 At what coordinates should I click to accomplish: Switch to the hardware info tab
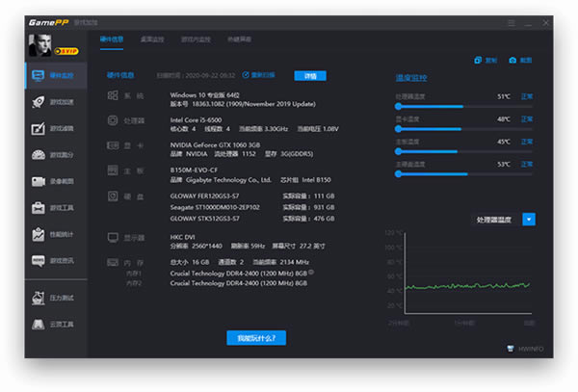[x=112, y=39]
